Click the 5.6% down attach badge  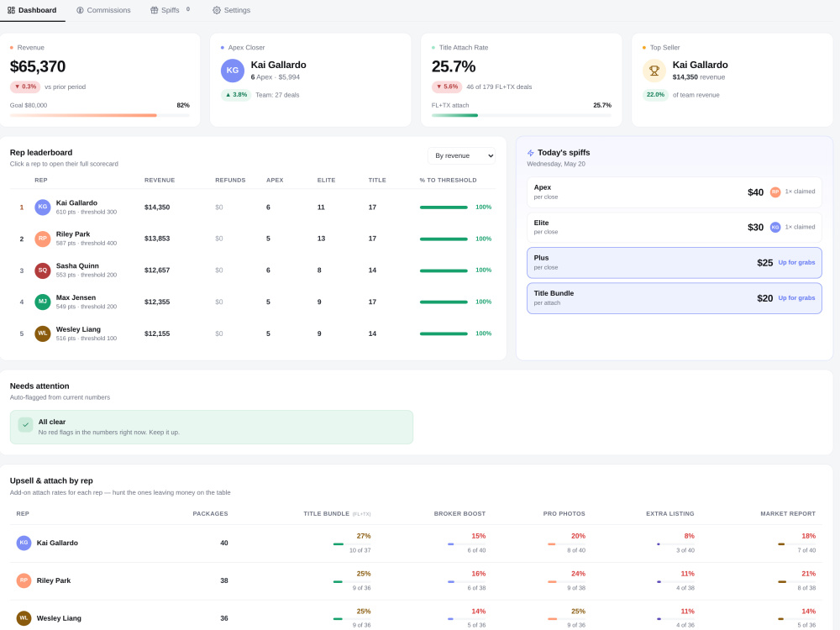coord(447,87)
